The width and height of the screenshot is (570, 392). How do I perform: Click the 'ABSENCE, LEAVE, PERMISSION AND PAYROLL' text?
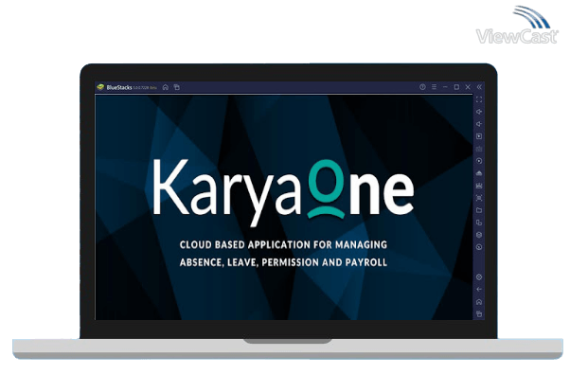[x=283, y=262]
